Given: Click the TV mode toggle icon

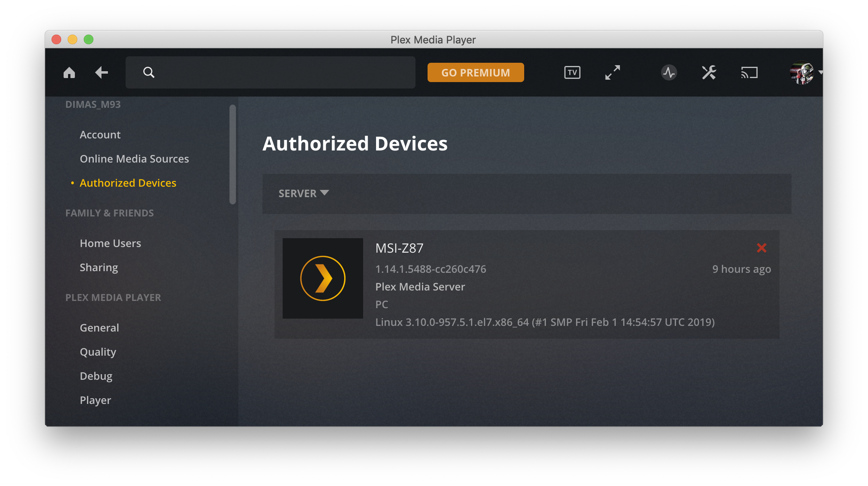Looking at the screenshot, I should 572,72.
